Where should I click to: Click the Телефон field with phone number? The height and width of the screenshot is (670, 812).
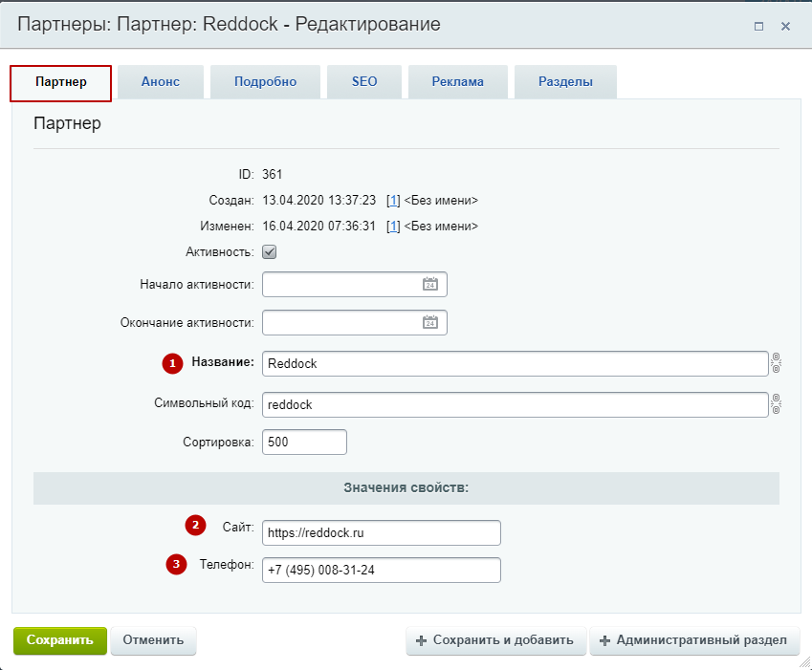(382, 571)
